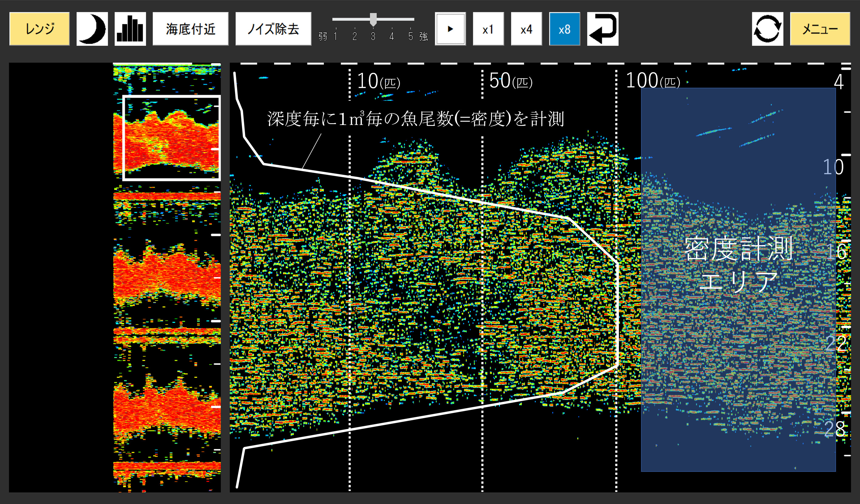Set noise slider to level 5

[x=410, y=19]
